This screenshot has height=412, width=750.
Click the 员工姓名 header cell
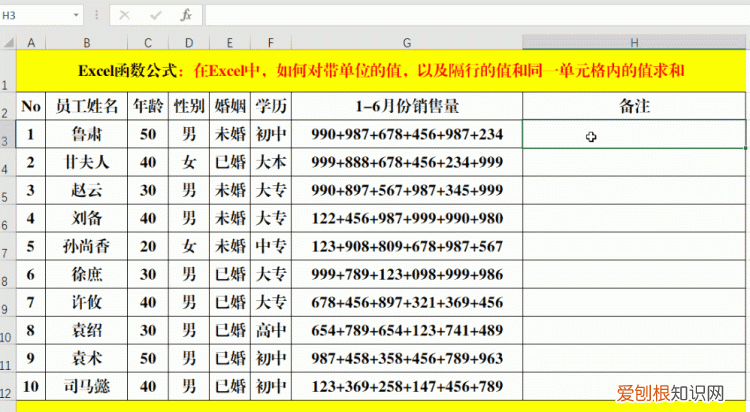click(87, 106)
